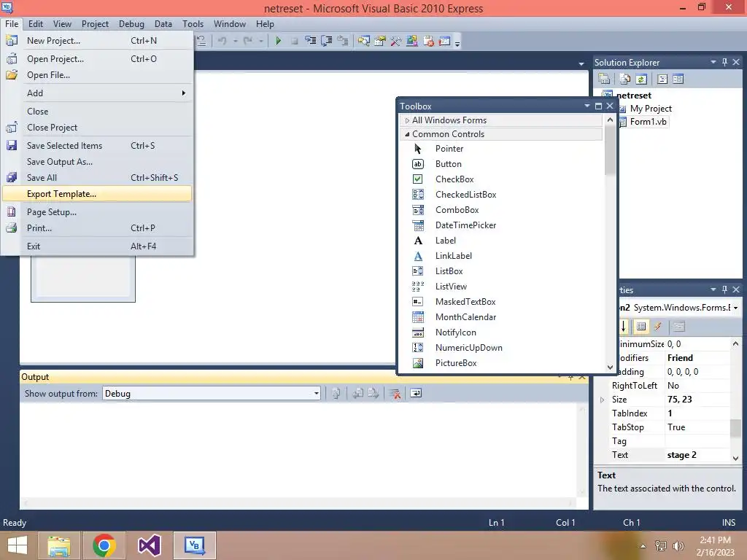Choose Close Project in File menu
The image size is (747, 560).
(x=97, y=127)
